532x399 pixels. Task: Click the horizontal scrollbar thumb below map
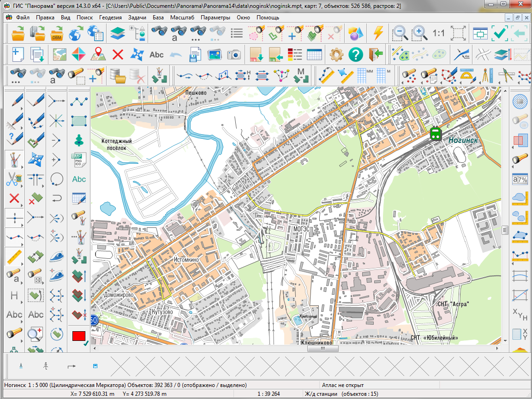(323, 348)
